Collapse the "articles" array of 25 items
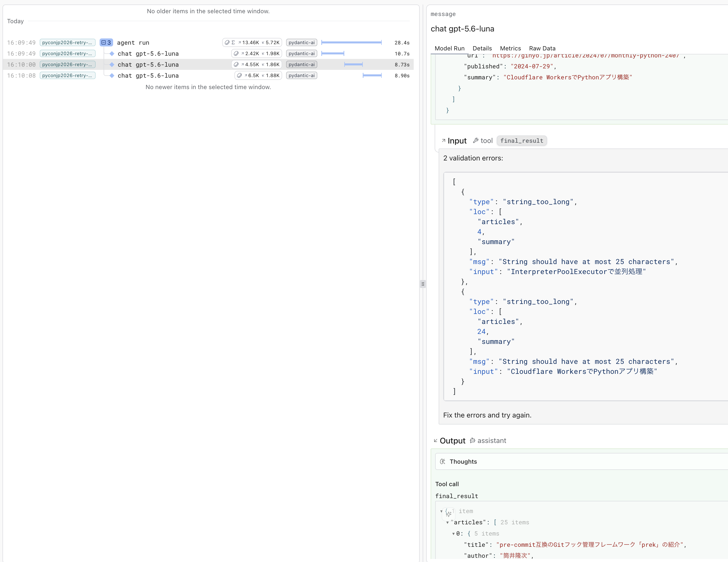This screenshot has height=562, width=728. [x=447, y=522]
